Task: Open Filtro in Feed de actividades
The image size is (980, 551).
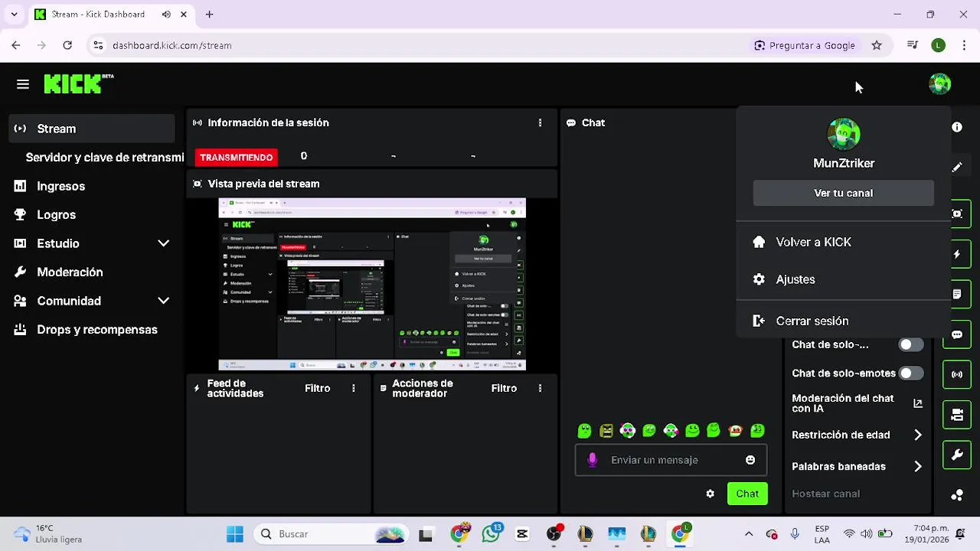Action: tap(317, 388)
